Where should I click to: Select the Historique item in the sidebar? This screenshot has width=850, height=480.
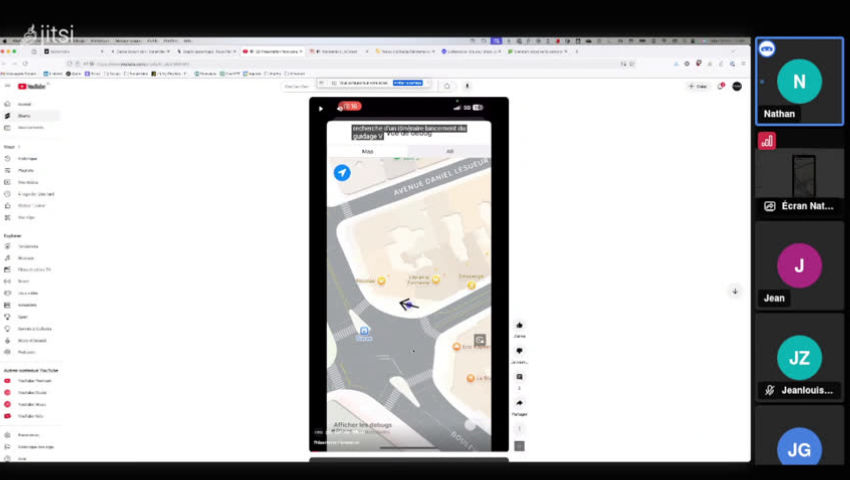[x=26, y=159]
